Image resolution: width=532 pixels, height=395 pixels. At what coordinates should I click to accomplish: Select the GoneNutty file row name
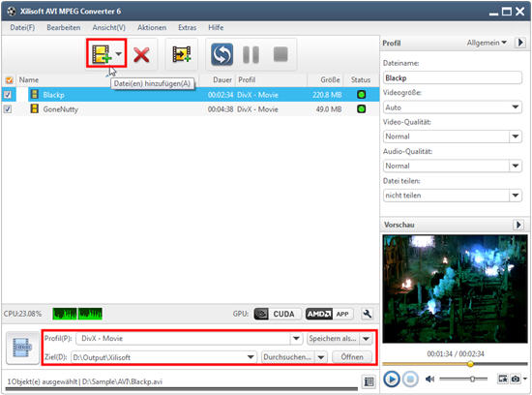(x=60, y=109)
